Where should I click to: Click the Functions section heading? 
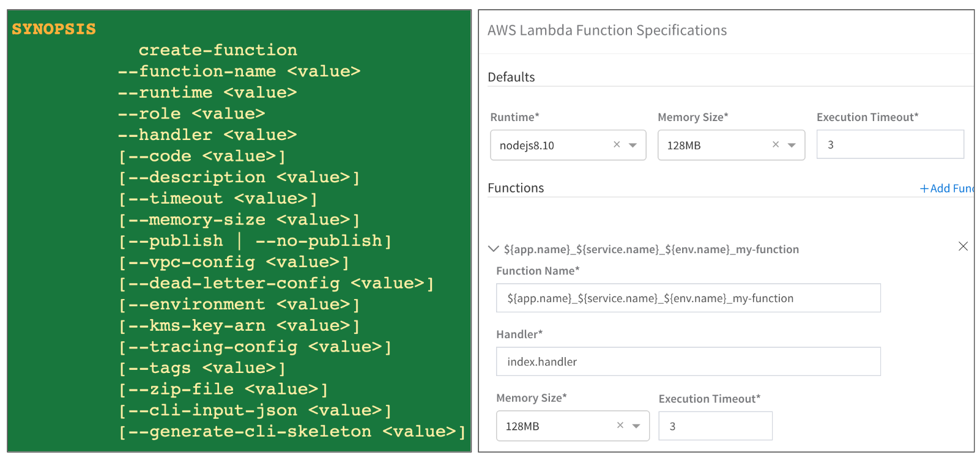tap(516, 188)
